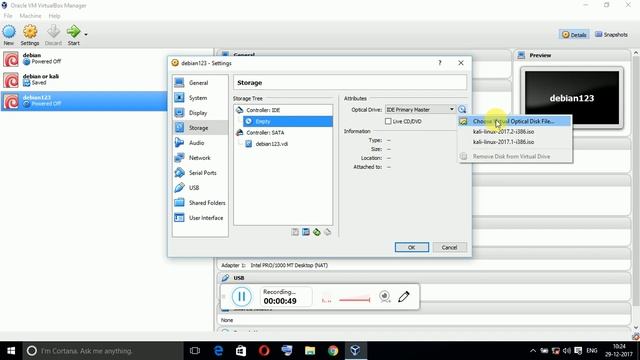Click the remove attachment icon under storage tree
Screen dimensions: 640x360
(x=327, y=232)
